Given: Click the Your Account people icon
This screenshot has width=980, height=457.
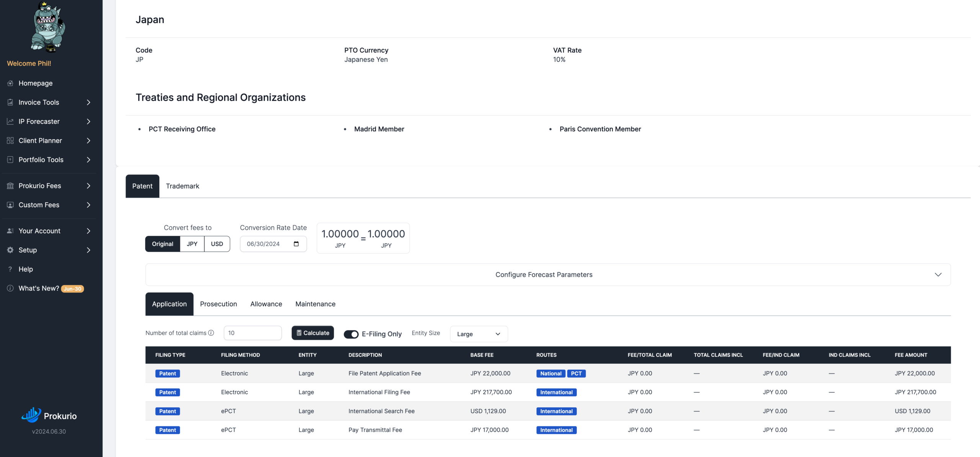Looking at the screenshot, I should click(x=10, y=231).
